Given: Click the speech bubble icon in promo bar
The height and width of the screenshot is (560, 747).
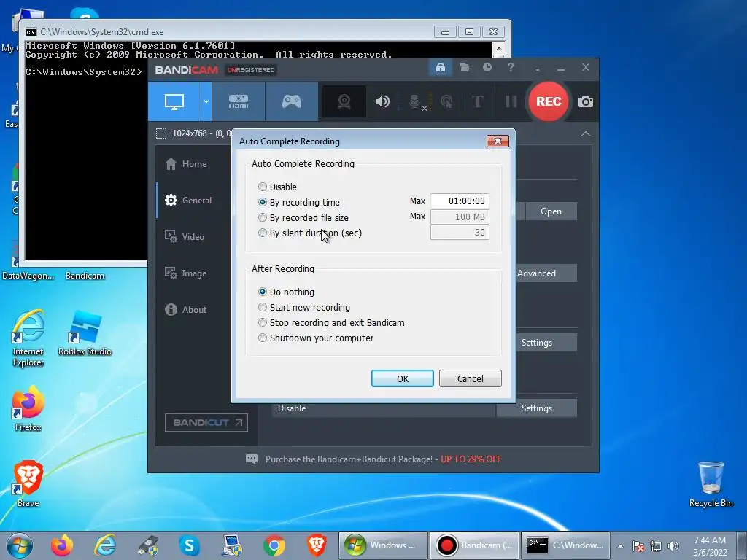Looking at the screenshot, I should coord(252,459).
